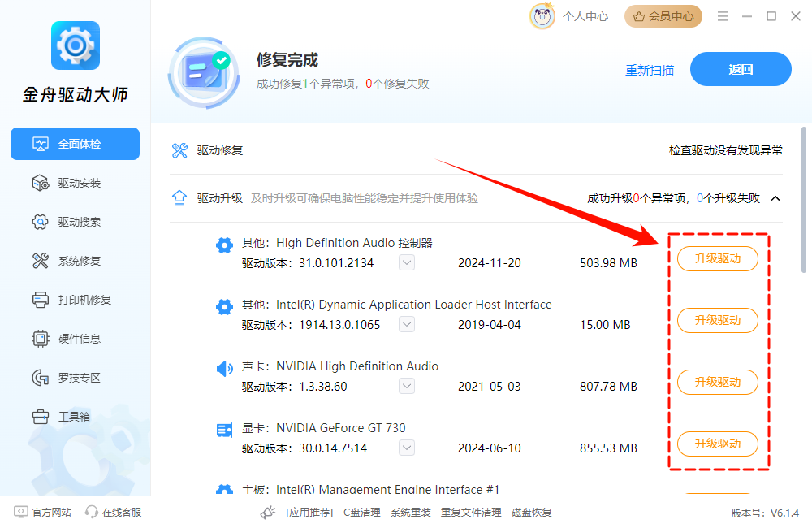This screenshot has height=528, width=812.
Task: Open version dropdown for NVIDIA High Definition Audio
Action: tap(406, 386)
